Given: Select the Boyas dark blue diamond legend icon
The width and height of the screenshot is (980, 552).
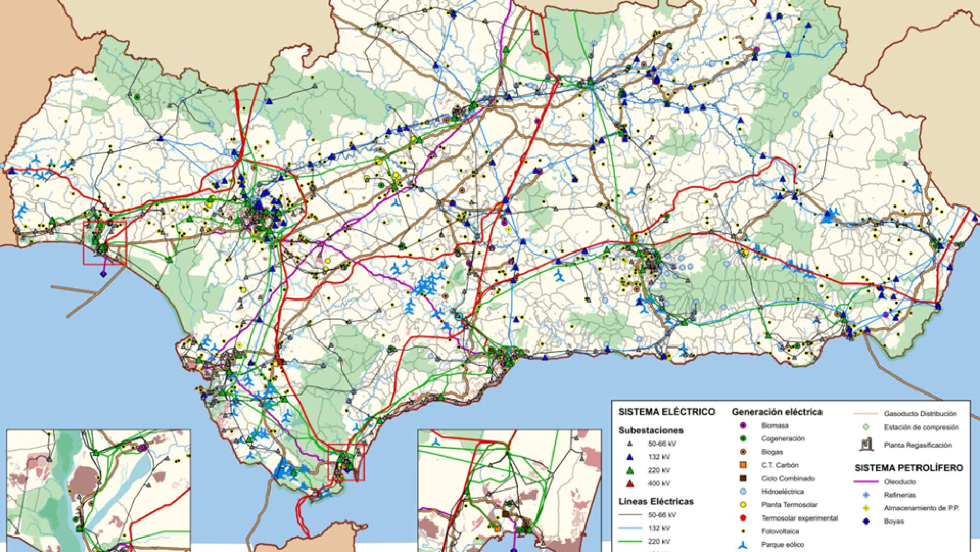Looking at the screenshot, I should [x=866, y=522].
